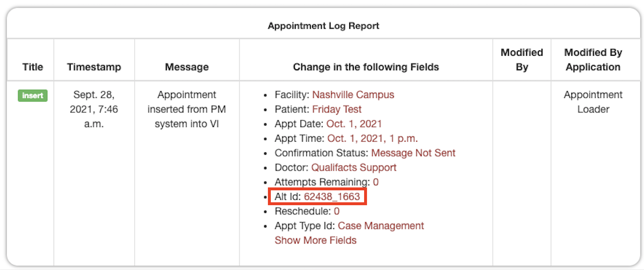Viewport: 644px width, 270px height.
Task: Click the Reschedule value 0
Action: [336, 211]
